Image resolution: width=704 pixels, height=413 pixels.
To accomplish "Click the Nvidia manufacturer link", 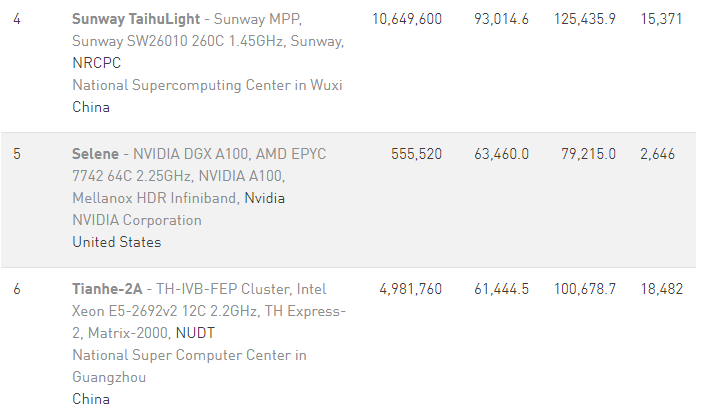I will (265, 198).
